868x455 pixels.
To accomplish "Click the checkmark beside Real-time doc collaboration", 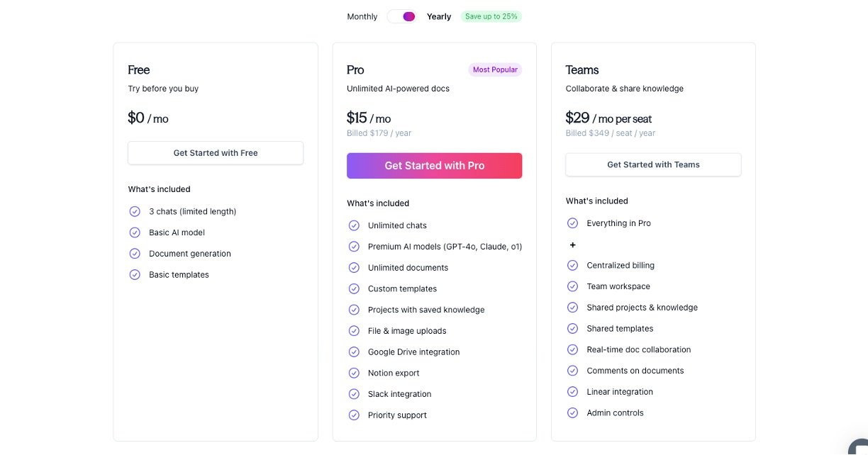I will [x=573, y=349].
